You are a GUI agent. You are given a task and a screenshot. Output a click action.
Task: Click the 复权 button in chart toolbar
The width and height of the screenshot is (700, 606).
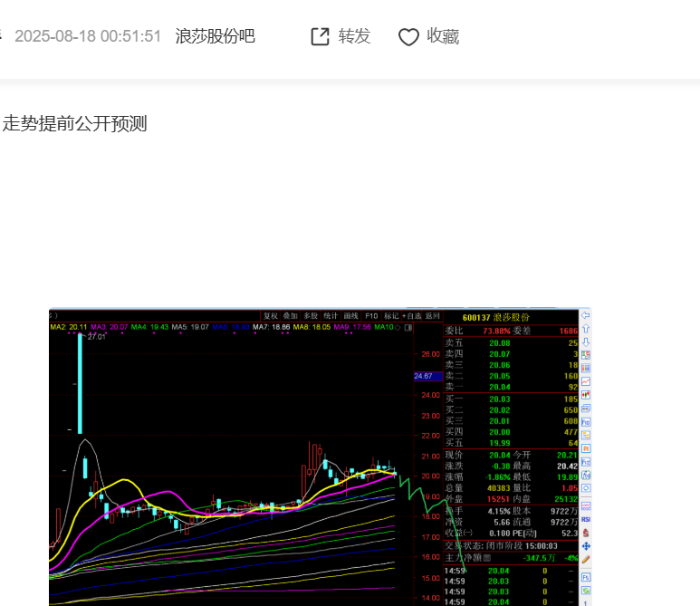[x=270, y=316]
